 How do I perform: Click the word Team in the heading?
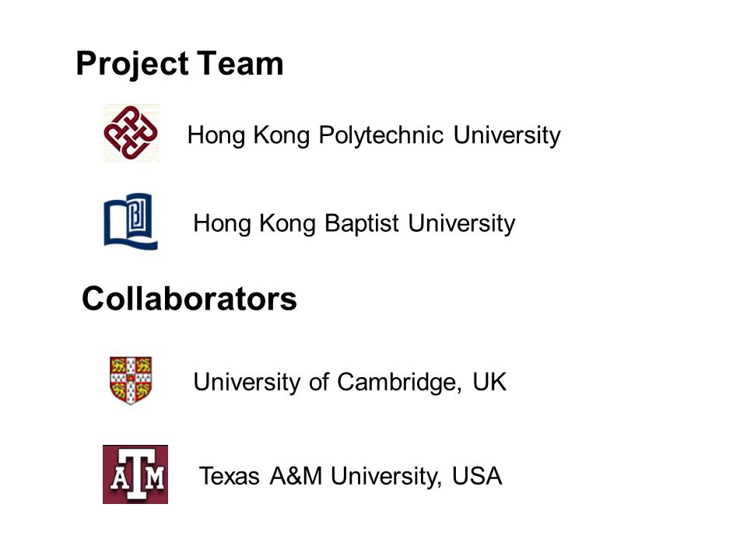click(240, 63)
